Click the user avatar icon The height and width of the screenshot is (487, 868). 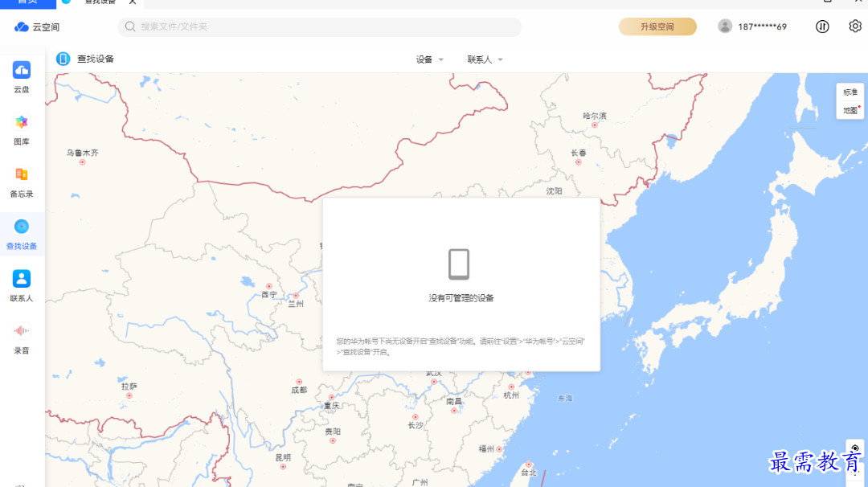[x=725, y=26]
